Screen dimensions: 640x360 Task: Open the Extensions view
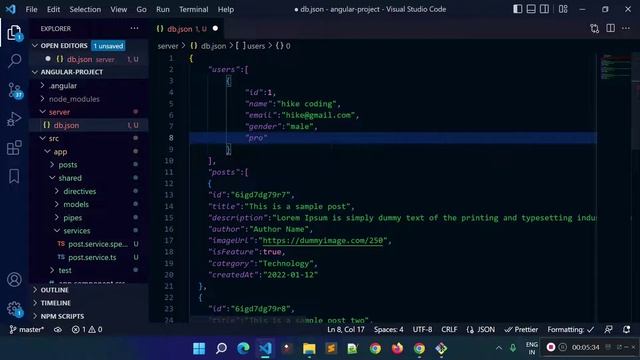click(14, 147)
